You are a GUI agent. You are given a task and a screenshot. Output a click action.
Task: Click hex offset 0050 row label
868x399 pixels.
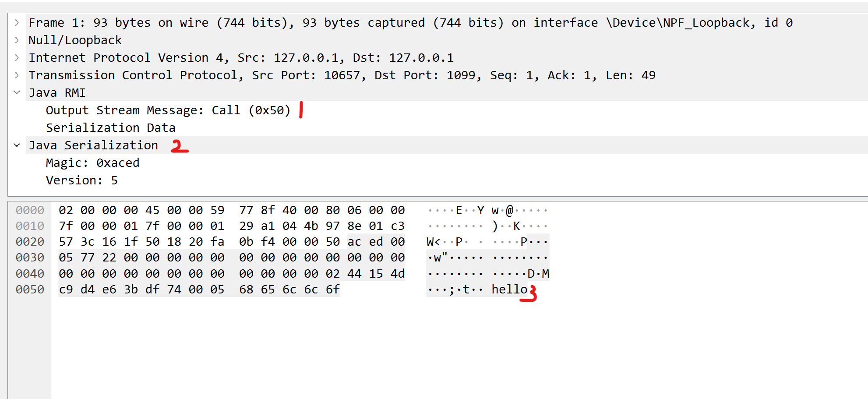30,290
